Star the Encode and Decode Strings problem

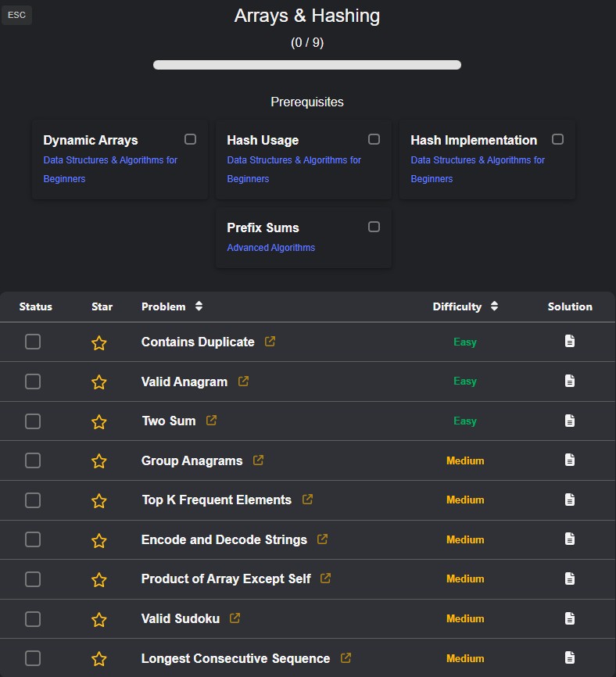click(x=99, y=540)
